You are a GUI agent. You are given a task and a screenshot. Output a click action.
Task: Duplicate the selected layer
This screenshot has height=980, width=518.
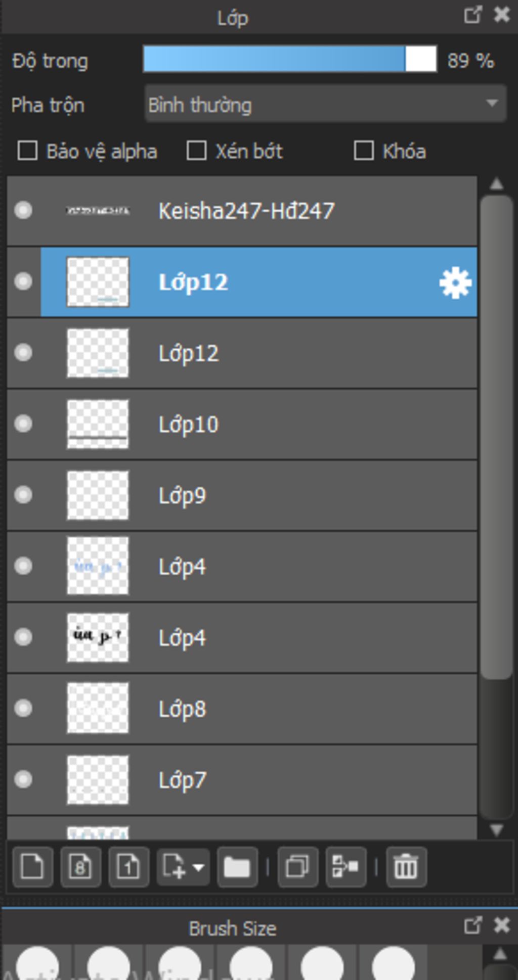pyautogui.click(x=297, y=867)
